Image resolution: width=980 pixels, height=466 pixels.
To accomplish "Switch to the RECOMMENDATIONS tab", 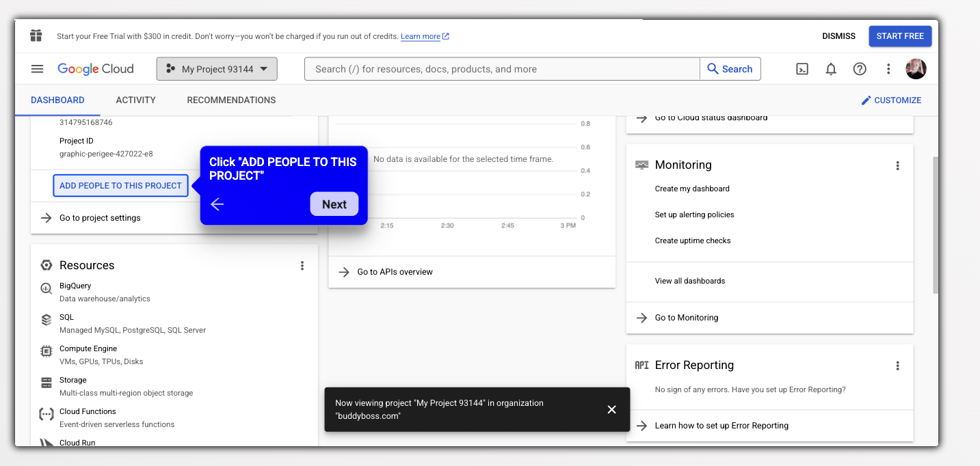I will pos(231,100).
